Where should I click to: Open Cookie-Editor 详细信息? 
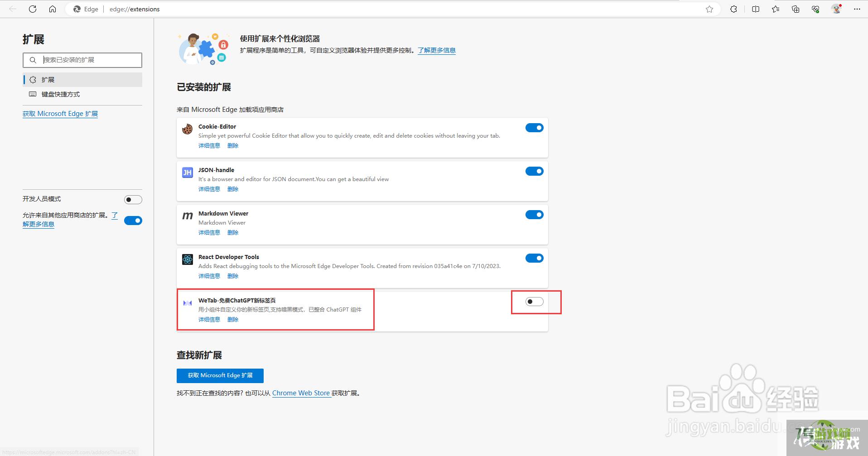click(x=209, y=145)
